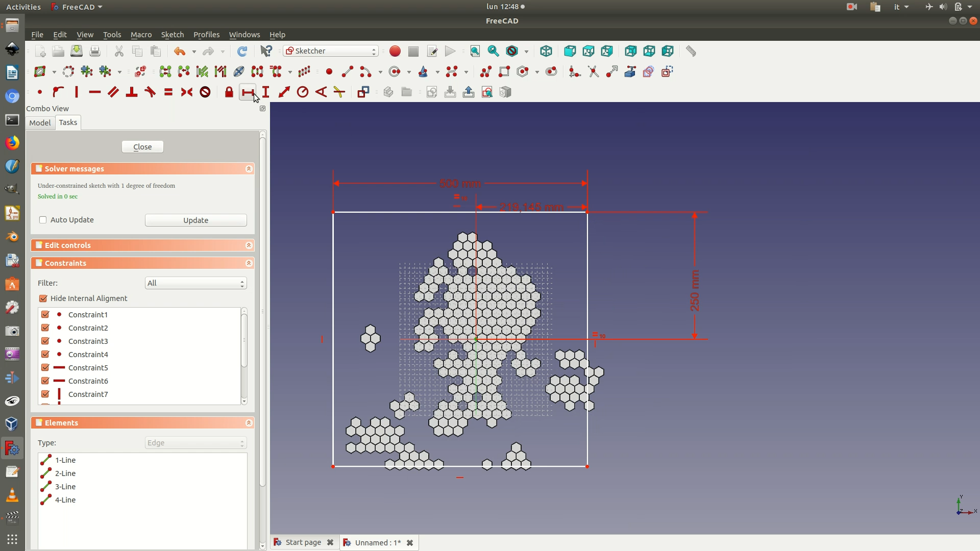
Task: Collapse the Solver messages panel
Action: coord(249,169)
